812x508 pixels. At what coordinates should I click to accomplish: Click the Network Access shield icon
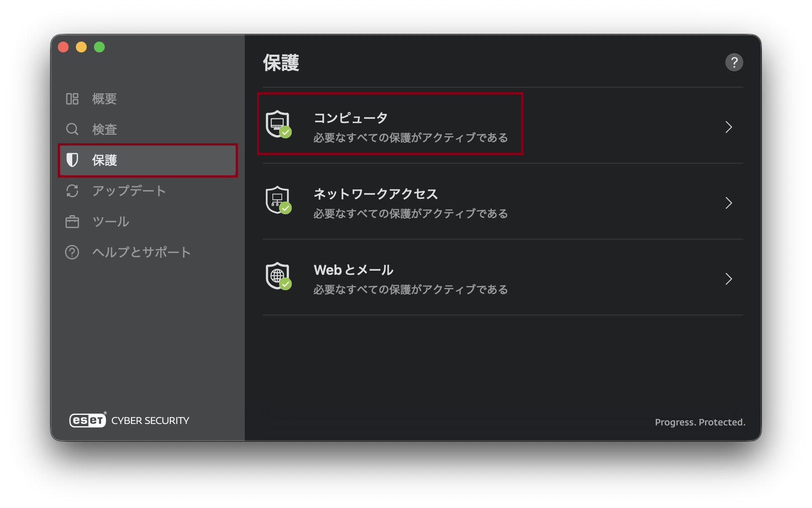pyautogui.click(x=278, y=200)
